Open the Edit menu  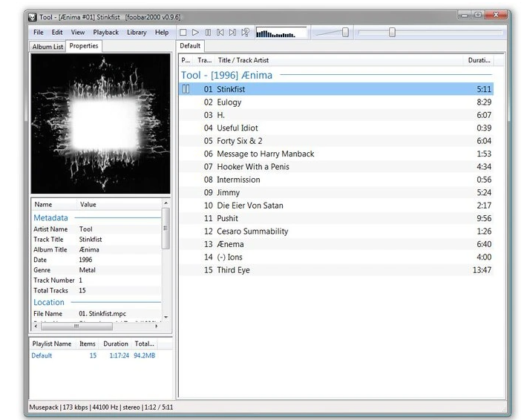(57, 32)
